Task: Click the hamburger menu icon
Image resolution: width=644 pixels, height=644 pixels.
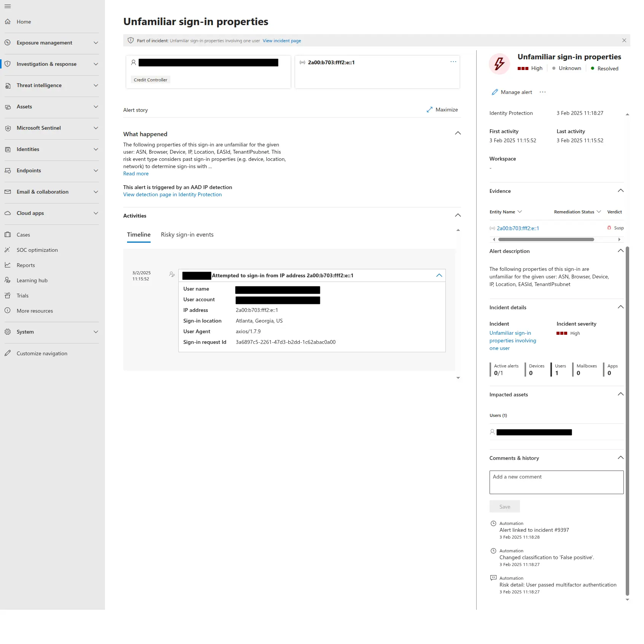Action: coord(8,6)
